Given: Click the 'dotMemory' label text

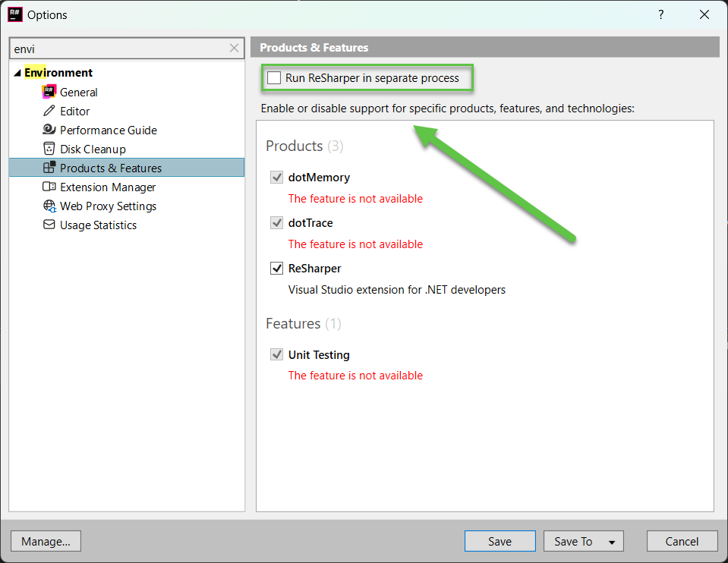Looking at the screenshot, I should (x=319, y=178).
